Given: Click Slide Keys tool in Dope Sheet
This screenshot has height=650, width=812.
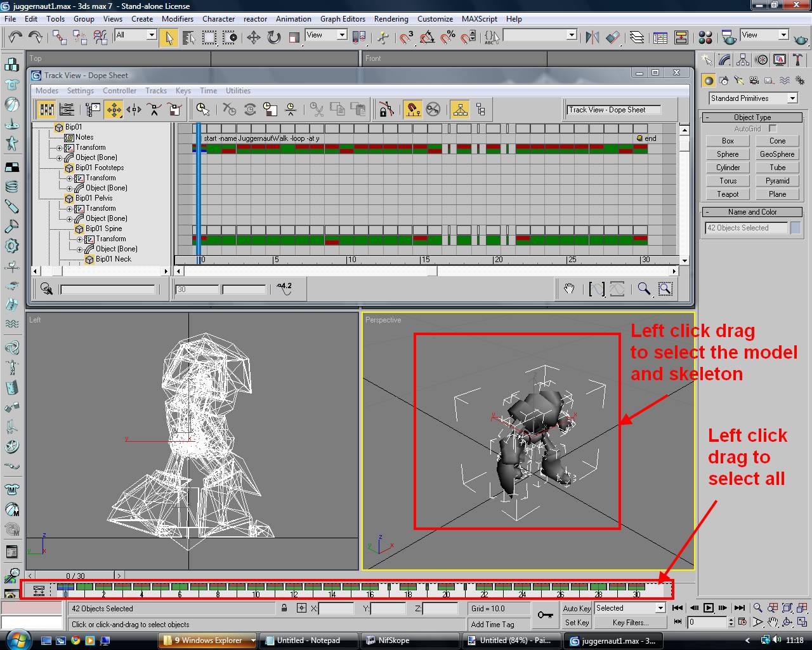Looking at the screenshot, I should coord(134,110).
